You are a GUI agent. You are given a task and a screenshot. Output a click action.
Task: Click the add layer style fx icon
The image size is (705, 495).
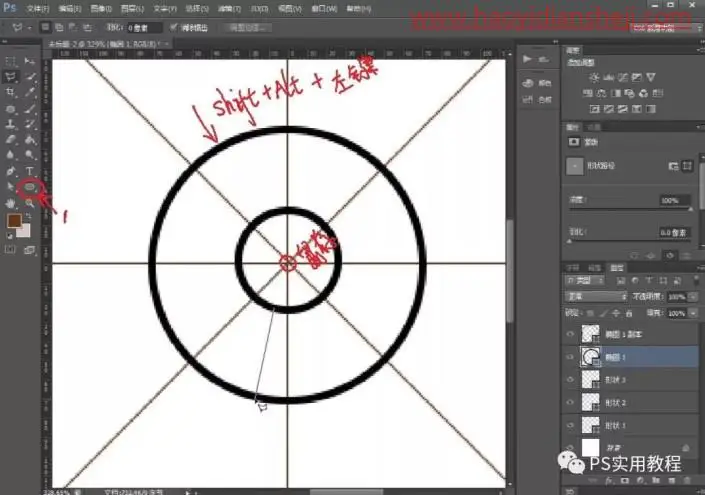609,481
